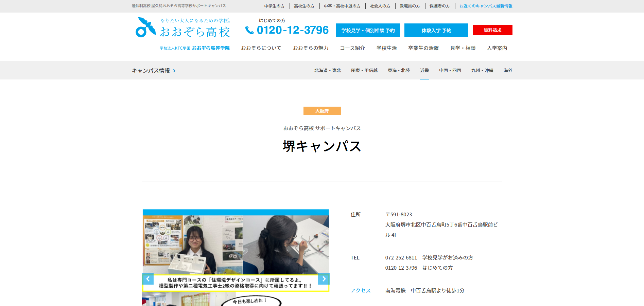Click the 大阪府 orange tag

[322, 111]
